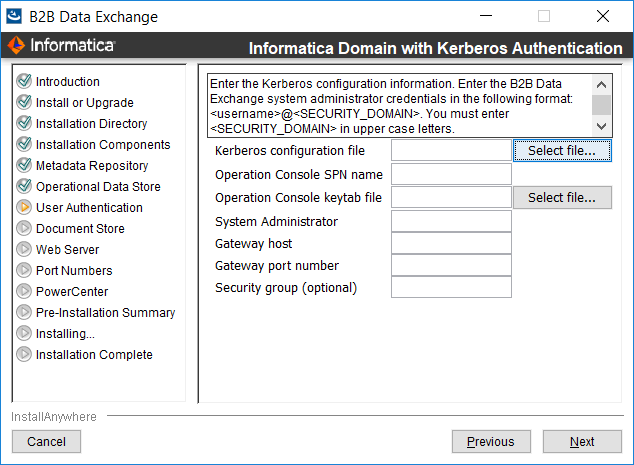Viewport: 634px width, 465px height.
Task: Click the description box scroll up arrow
Action: click(x=601, y=85)
